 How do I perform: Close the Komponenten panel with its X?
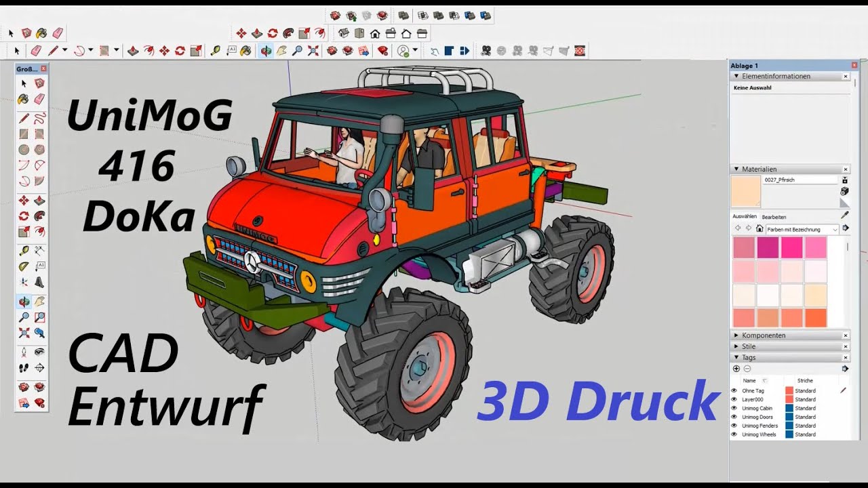(846, 335)
